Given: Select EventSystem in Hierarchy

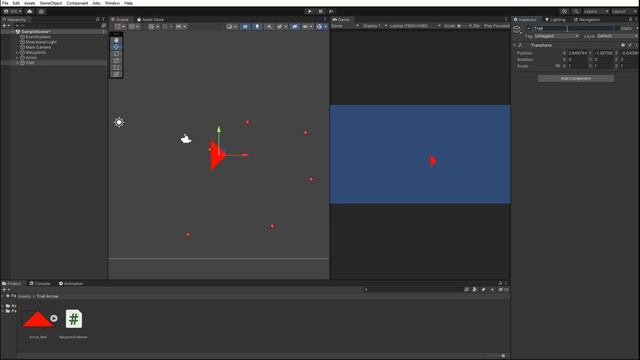Looking at the screenshot, I should [x=38, y=37].
